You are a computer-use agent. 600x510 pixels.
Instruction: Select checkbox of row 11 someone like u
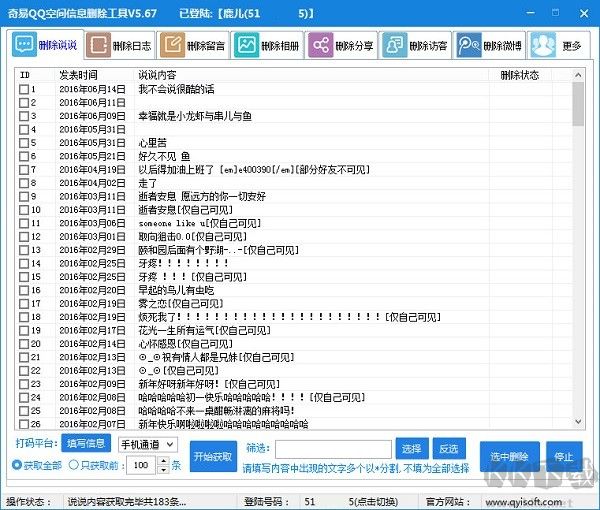tap(24, 223)
